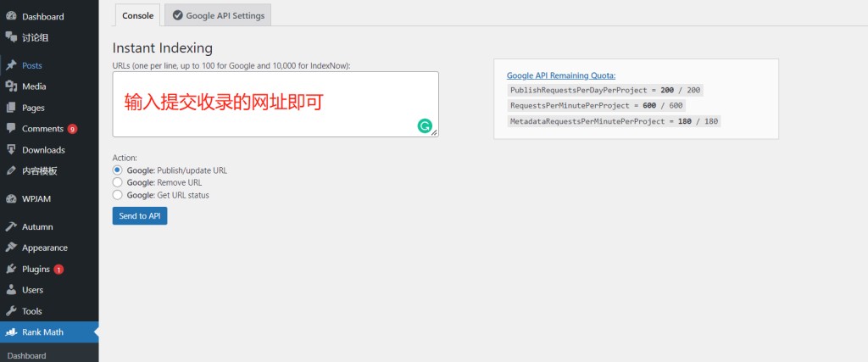Image resolution: width=868 pixels, height=362 pixels.
Task: Switch to the Console tab
Action: (x=138, y=15)
